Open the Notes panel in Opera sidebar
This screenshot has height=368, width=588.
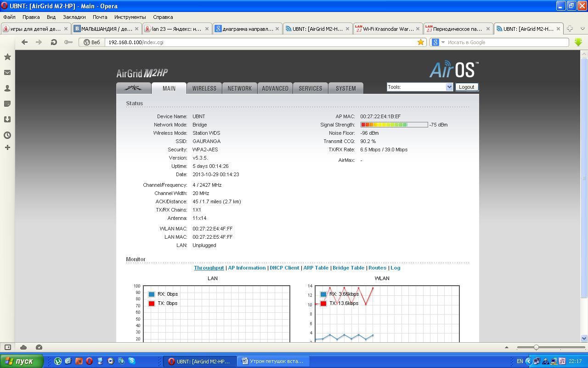7,104
